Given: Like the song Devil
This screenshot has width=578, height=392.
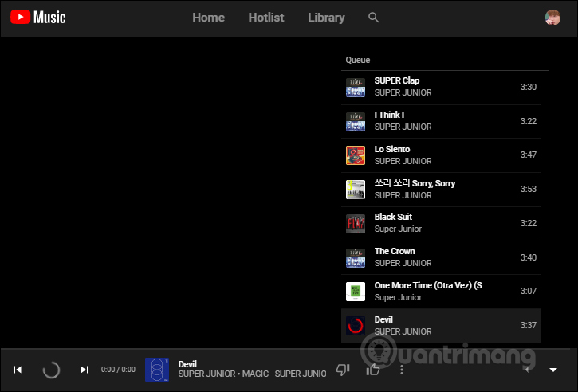Looking at the screenshot, I should (372, 370).
